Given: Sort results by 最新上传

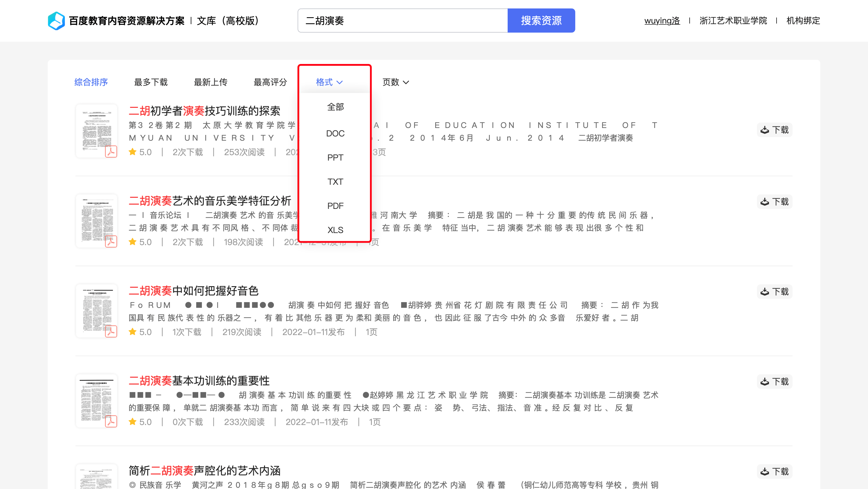Looking at the screenshot, I should (x=210, y=82).
